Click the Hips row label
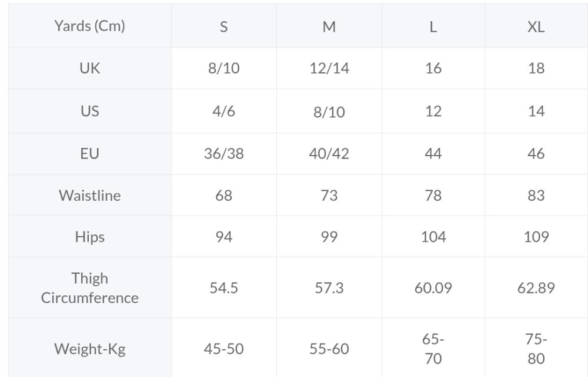The width and height of the screenshot is (588, 377). pos(89,237)
